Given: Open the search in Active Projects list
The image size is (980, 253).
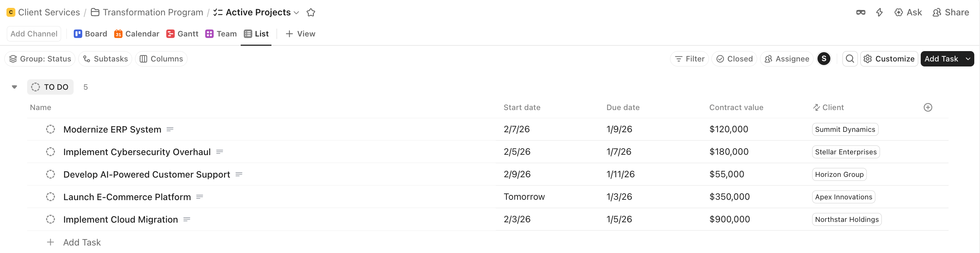Looking at the screenshot, I should click(x=850, y=59).
